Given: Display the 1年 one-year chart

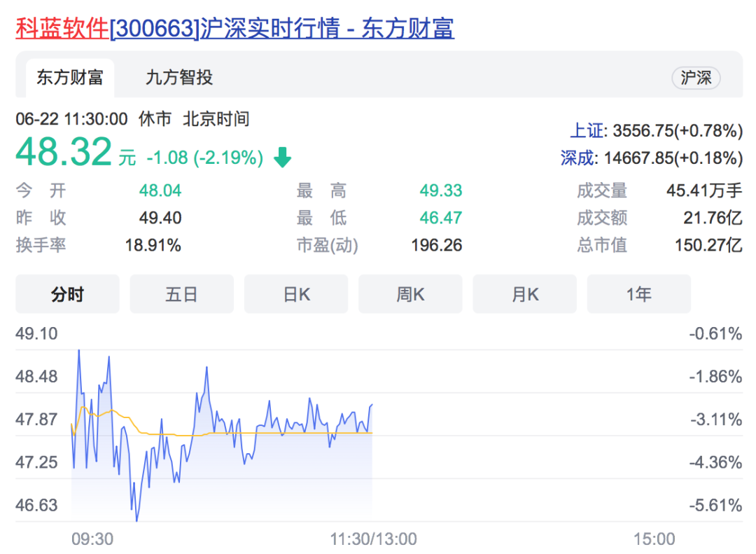Looking at the screenshot, I should [x=638, y=294].
